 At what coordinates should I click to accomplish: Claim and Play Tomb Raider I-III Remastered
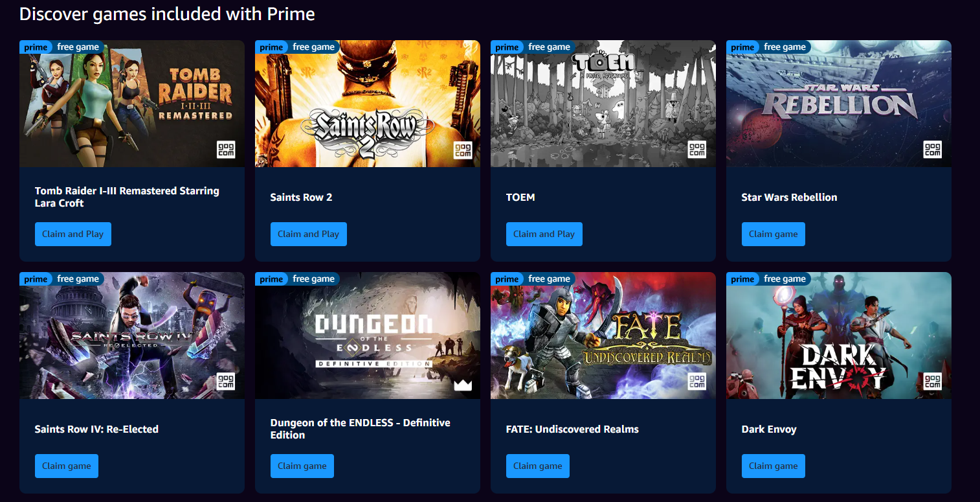(73, 234)
